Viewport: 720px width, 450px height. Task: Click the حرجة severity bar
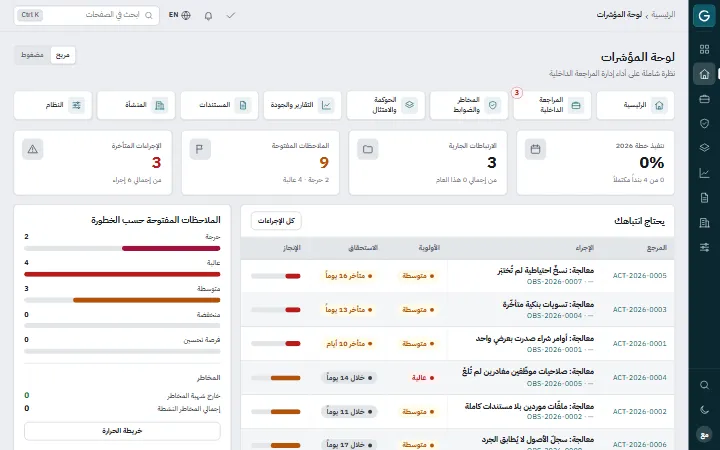[122, 248]
